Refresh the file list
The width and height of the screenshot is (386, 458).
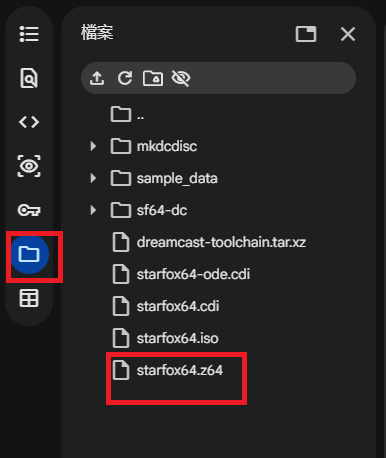pos(125,78)
